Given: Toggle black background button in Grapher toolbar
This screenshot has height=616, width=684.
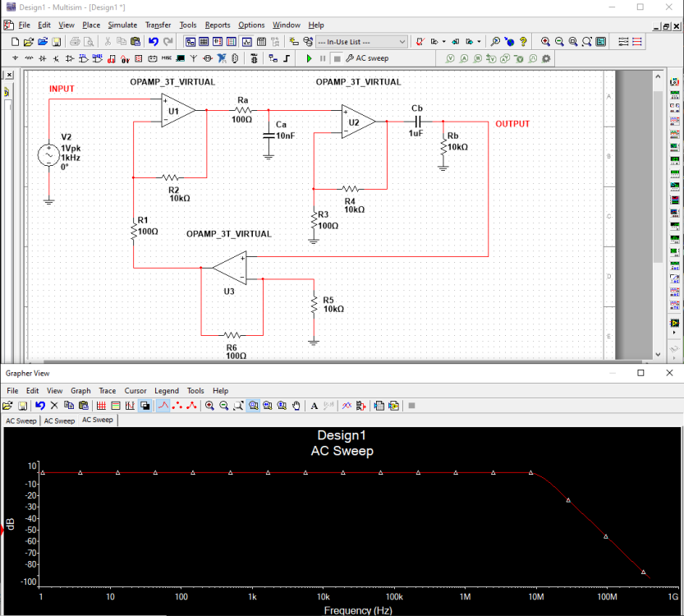Looking at the screenshot, I should point(145,405).
